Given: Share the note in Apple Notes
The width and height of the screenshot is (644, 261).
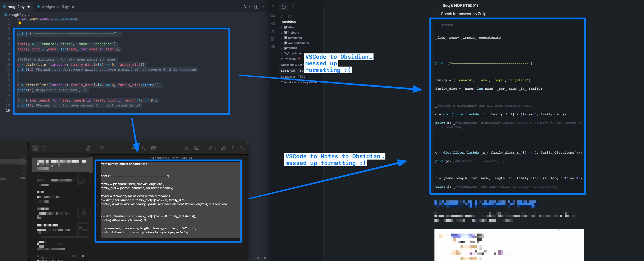Looking at the screenshot, I should point(233,148).
